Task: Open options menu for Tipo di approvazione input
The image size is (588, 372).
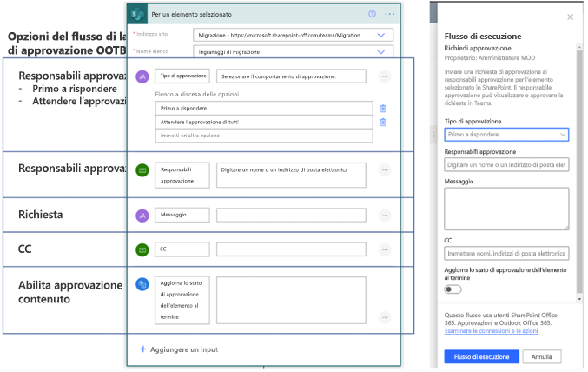Action: (386, 77)
